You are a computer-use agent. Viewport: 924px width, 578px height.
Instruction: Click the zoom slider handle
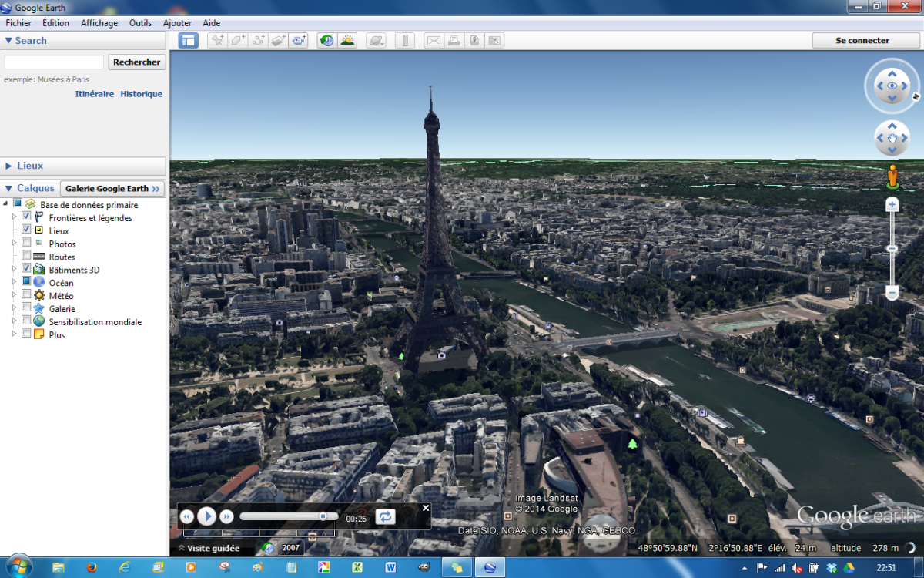point(892,249)
